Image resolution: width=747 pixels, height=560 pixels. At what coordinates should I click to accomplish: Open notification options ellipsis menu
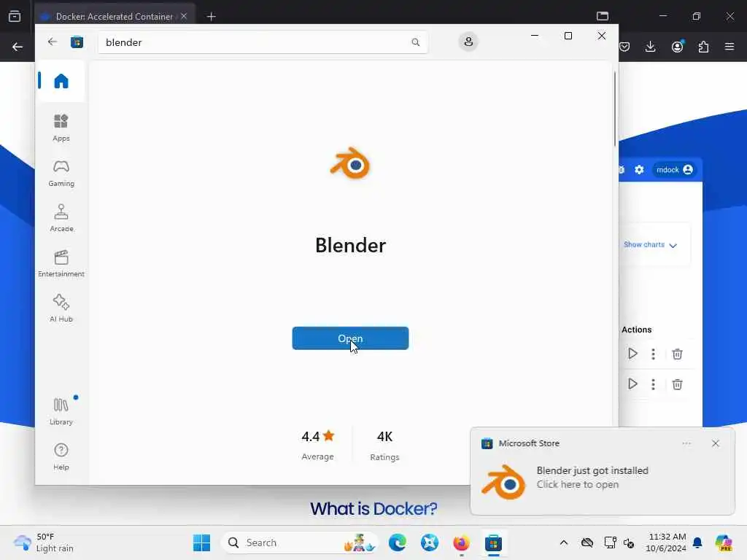tap(686, 443)
